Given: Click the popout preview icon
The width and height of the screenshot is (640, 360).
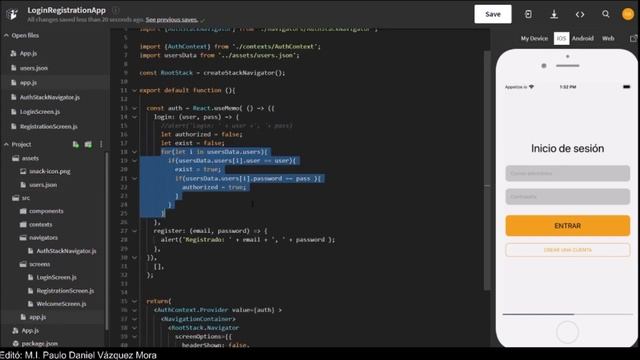Looking at the screenshot, I should click(633, 38).
